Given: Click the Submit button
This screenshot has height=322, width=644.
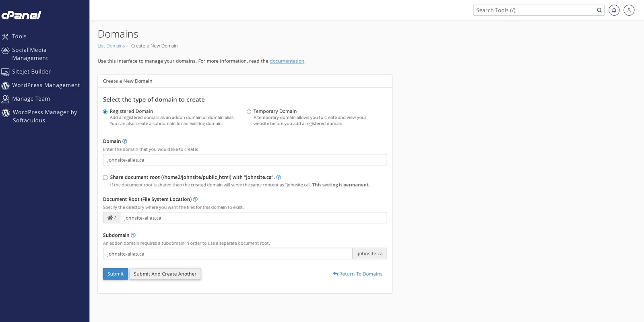Looking at the screenshot, I should 116,274.
